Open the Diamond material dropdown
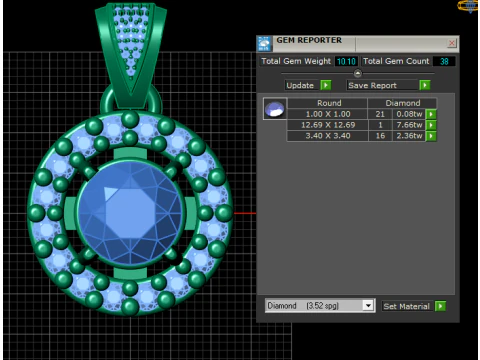The width and height of the screenshot is (480, 360). click(x=368, y=305)
